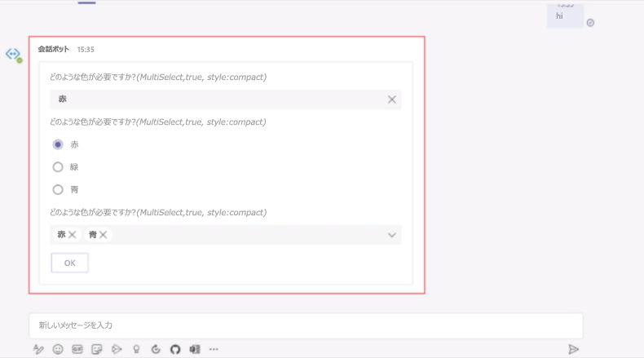The image size is (644, 358).
Task: Show more messaging extensions (three dots)
Action: click(214, 349)
